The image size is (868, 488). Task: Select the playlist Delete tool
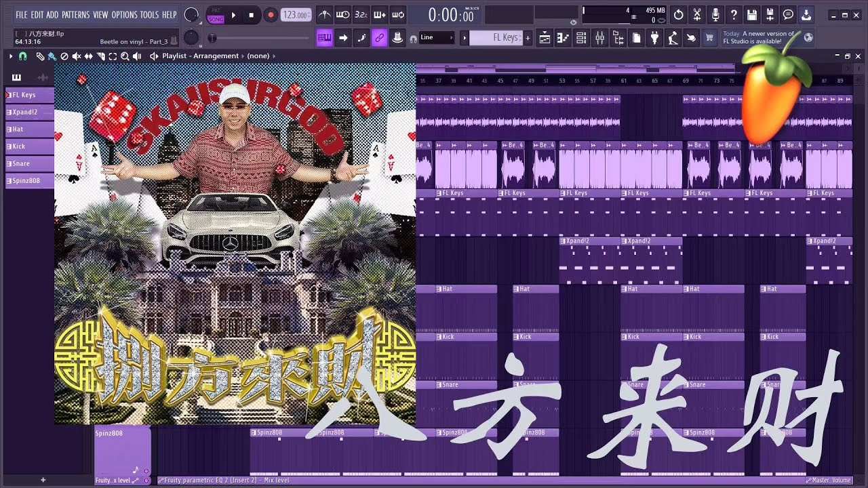[64, 56]
